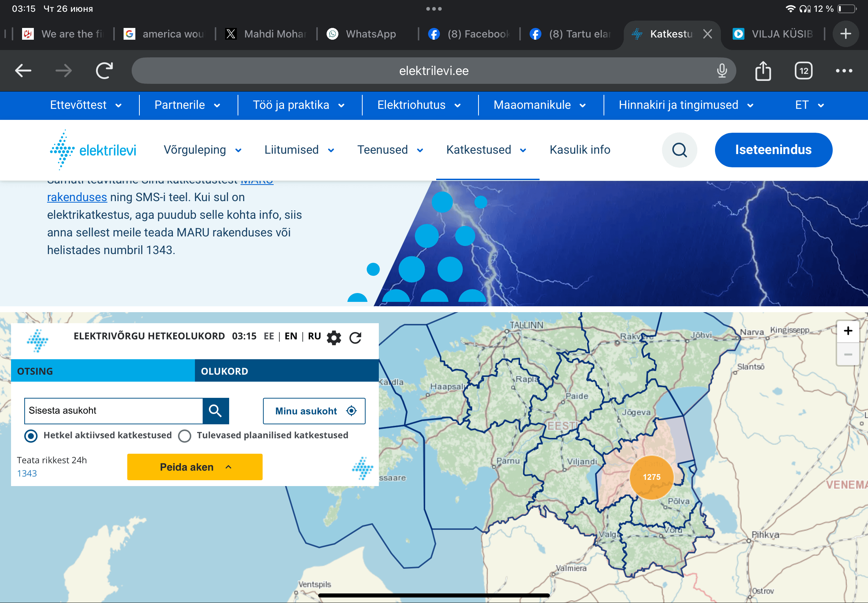This screenshot has height=603, width=868.
Task: Switch to the VILJA KÜSIB browser tab
Action: point(773,34)
